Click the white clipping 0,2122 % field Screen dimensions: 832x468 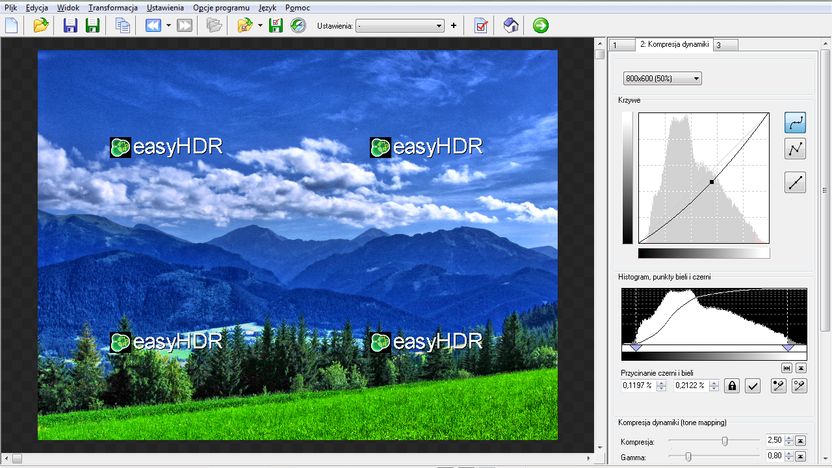pos(691,386)
